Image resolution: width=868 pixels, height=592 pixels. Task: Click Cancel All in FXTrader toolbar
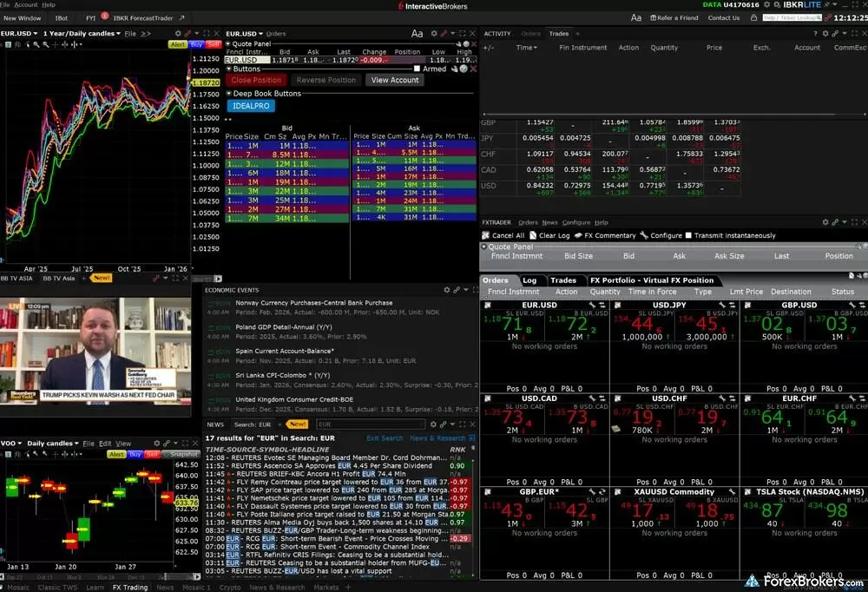pyautogui.click(x=503, y=235)
